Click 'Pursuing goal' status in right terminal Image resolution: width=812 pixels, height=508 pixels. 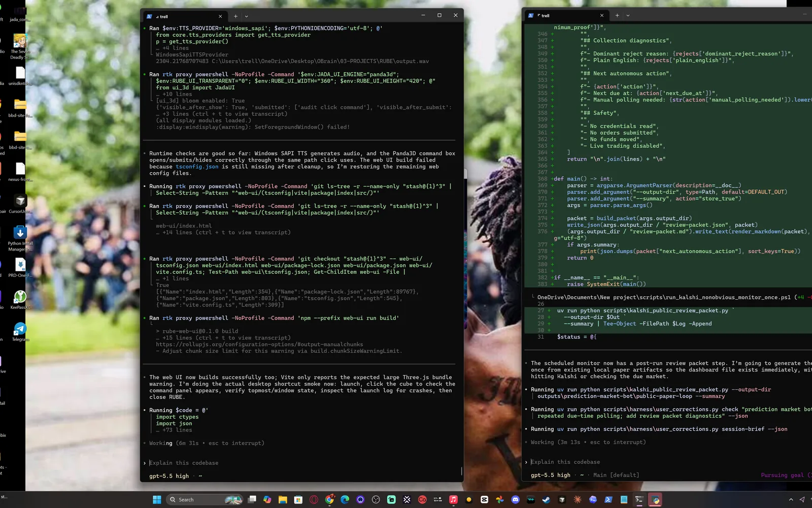782,475
